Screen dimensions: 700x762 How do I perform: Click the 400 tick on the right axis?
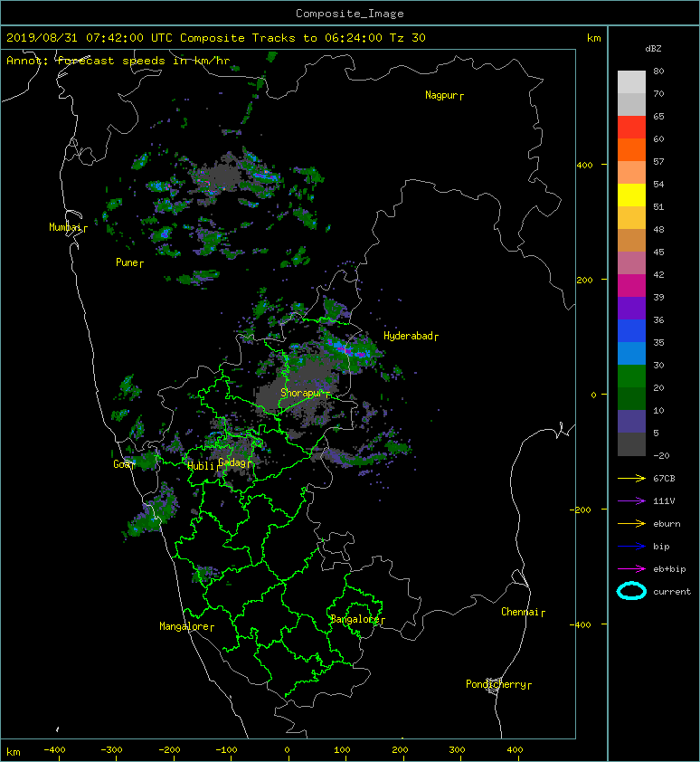(x=585, y=166)
